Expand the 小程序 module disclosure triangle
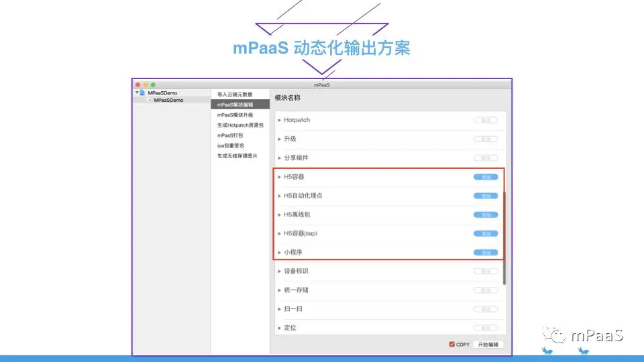Screen dimensions: 644x362 click(279, 253)
